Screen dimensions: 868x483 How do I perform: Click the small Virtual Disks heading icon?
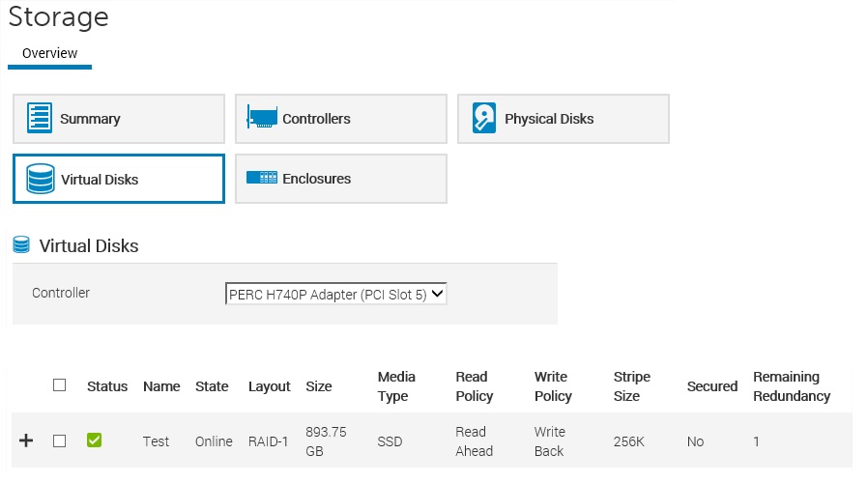(x=21, y=245)
